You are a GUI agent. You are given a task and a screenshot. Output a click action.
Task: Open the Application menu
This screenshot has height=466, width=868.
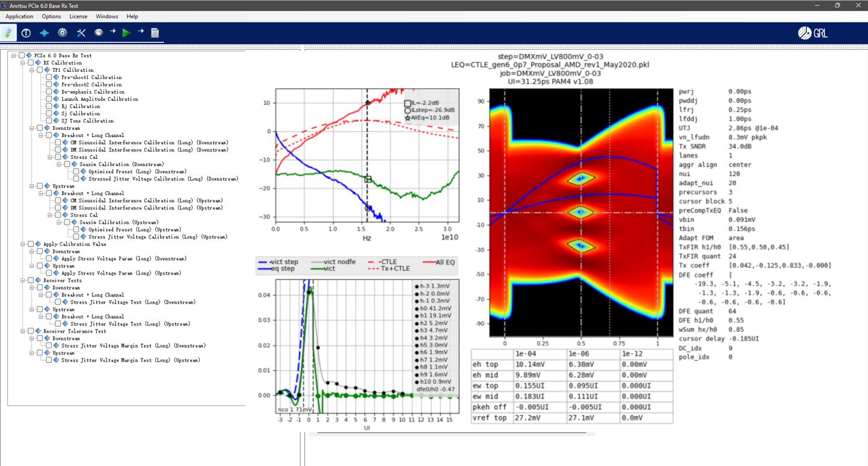pyautogui.click(x=19, y=16)
